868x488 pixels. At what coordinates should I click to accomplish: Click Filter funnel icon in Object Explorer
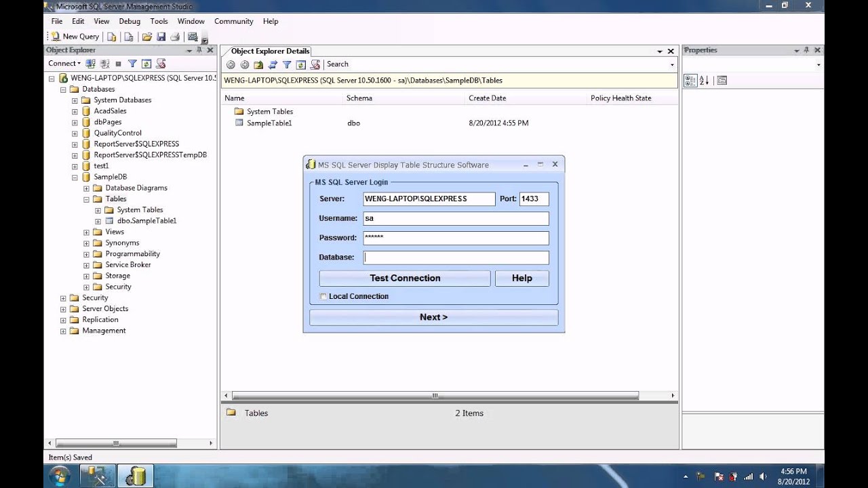coord(133,64)
